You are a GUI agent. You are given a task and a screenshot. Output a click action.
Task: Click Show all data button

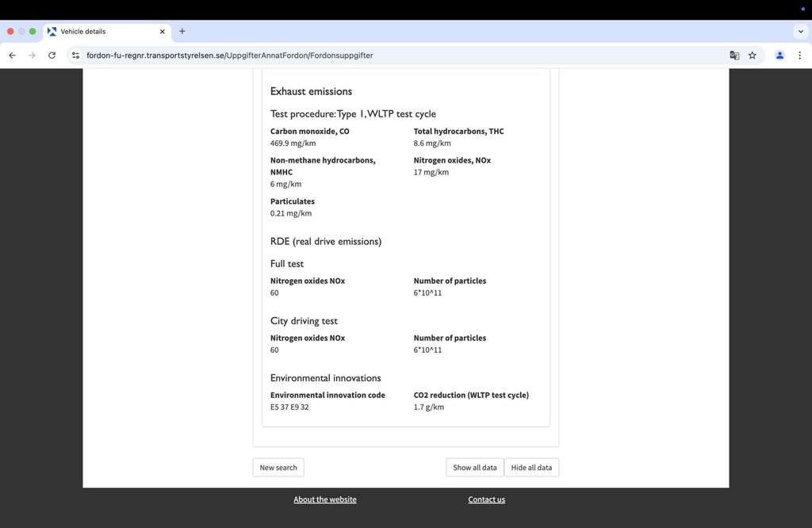475,468
